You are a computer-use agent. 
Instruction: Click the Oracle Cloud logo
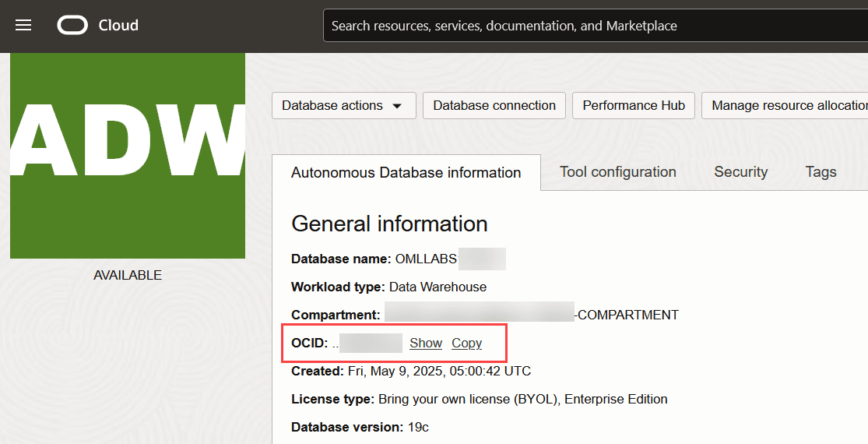pyautogui.click(x=72, y=26)
